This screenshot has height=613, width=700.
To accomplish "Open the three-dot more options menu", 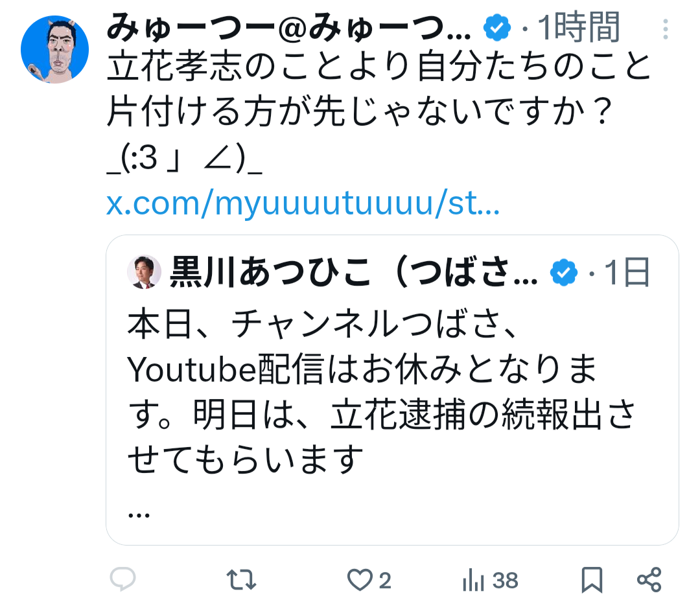I will point(666,30).
